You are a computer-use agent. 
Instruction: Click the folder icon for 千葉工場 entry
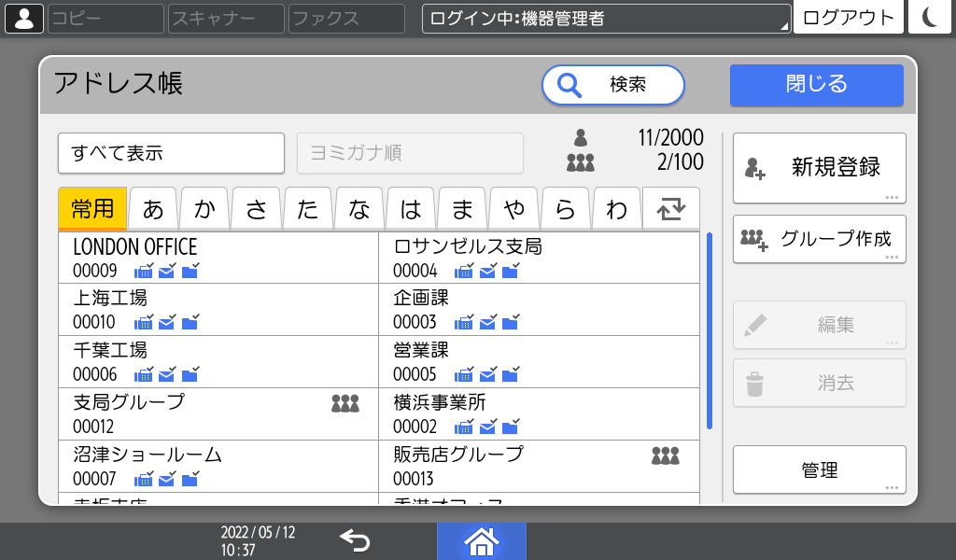(x=190, y=374)
